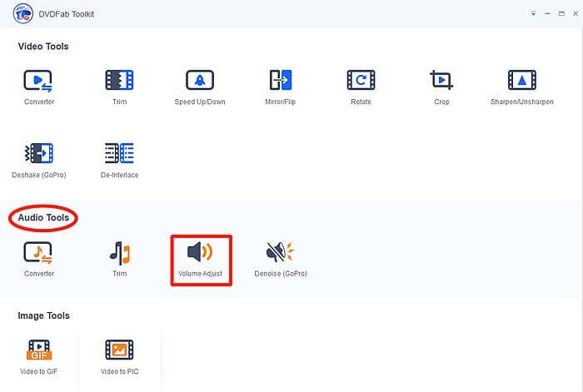Viewport: 583px width, 392px height.
Task: Close the DVDFab Toolkit window
Action: pyautogui.click(x=576, y=14)
